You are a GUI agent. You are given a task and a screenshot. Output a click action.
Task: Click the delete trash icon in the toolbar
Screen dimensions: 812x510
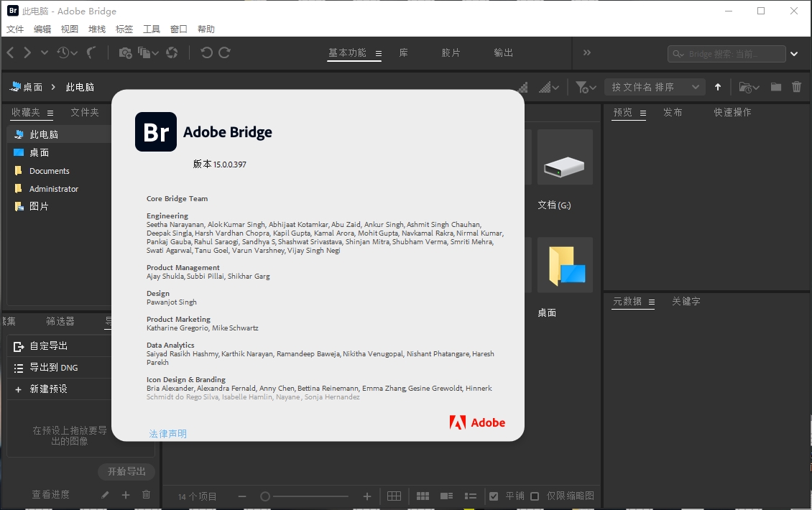click(x=798, y=86)
